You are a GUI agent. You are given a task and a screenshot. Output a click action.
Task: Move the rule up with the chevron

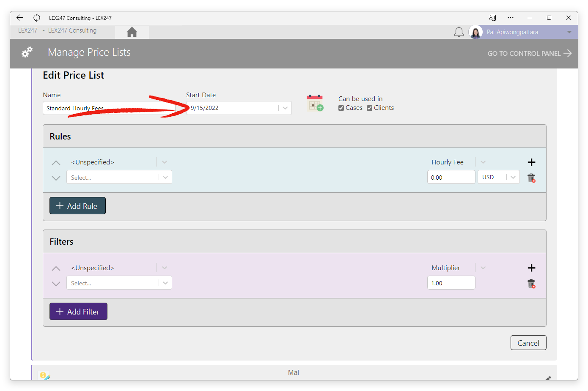56,163
